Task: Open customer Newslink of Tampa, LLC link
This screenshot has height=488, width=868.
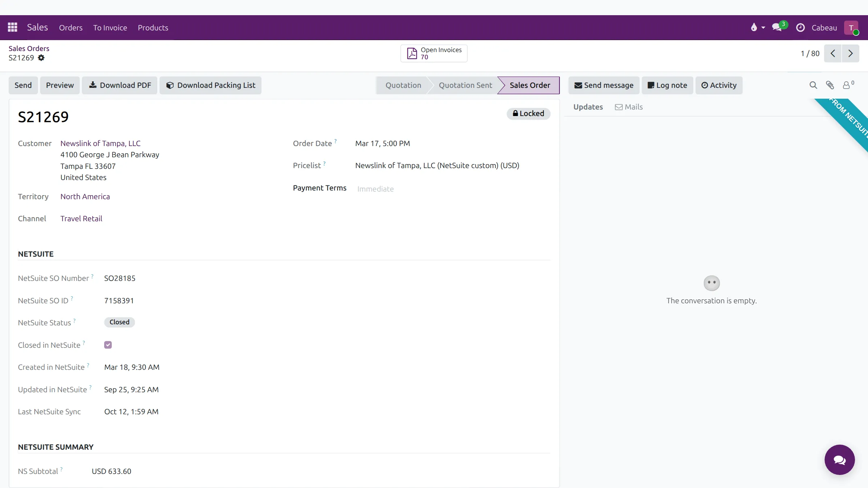Action: 101,144
